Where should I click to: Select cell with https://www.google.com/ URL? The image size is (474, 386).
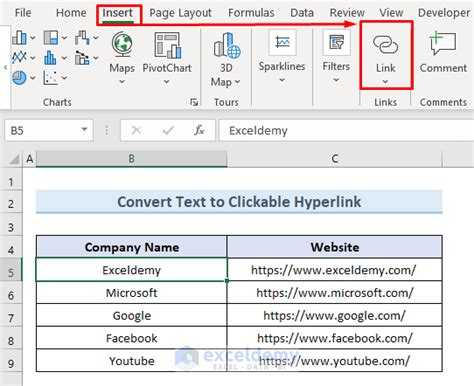pyautogui.click(x=335, y=315)
